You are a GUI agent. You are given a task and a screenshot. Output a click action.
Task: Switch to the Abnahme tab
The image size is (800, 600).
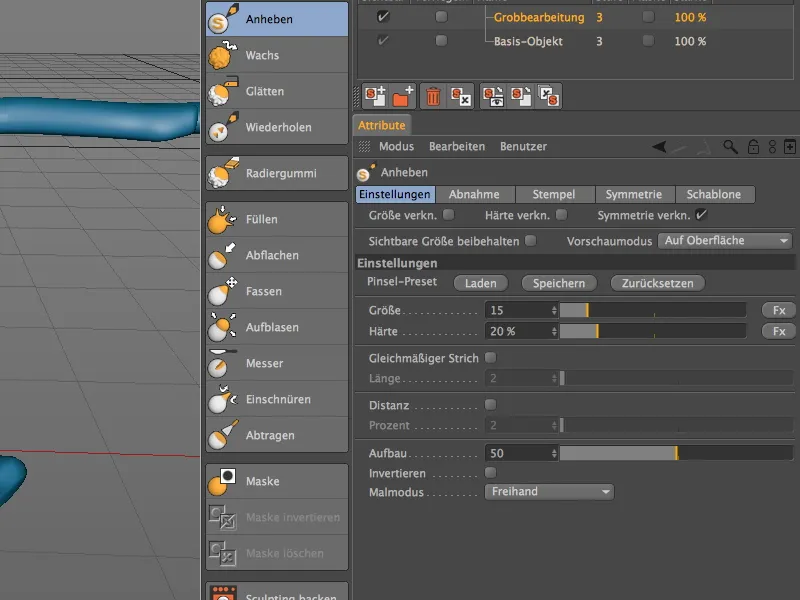(474, 194)
